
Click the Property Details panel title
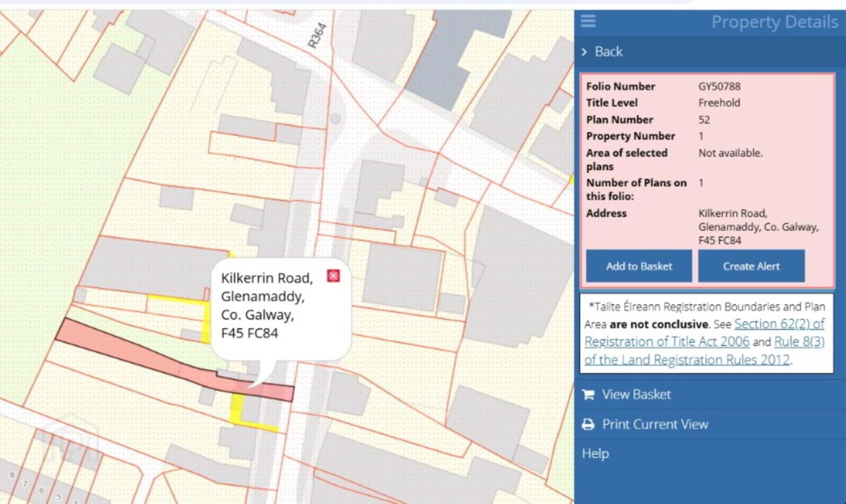pyautogui.click(x=775, y=22)
